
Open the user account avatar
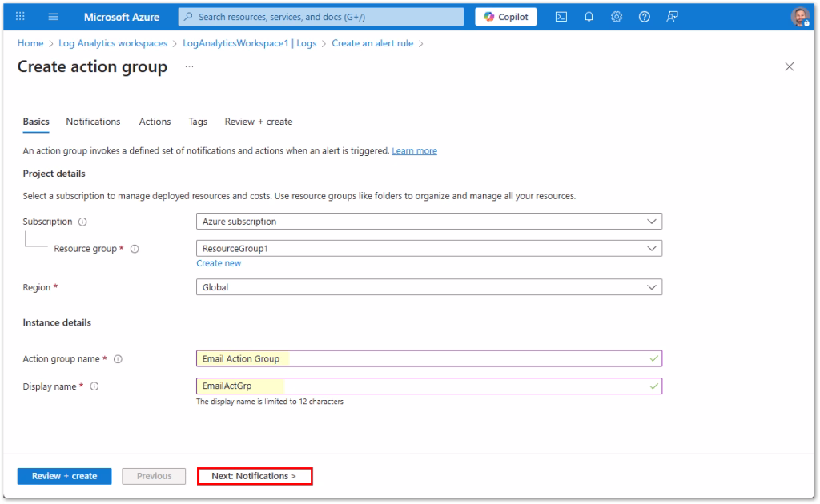[799, 17]
